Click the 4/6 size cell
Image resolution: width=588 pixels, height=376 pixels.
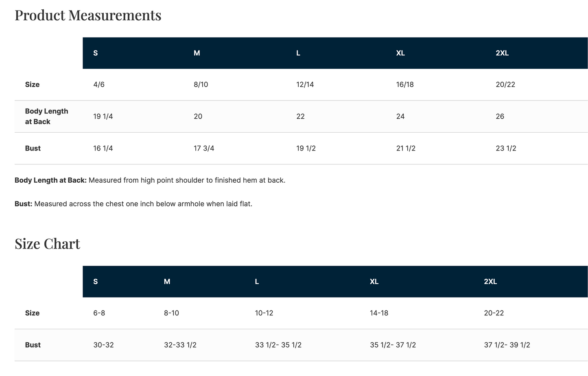99,85
